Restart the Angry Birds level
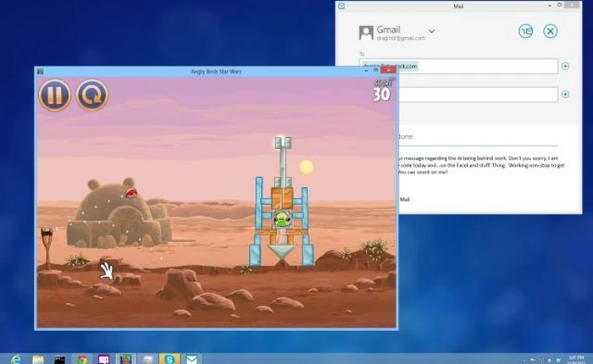 click(x=91, y=95)
